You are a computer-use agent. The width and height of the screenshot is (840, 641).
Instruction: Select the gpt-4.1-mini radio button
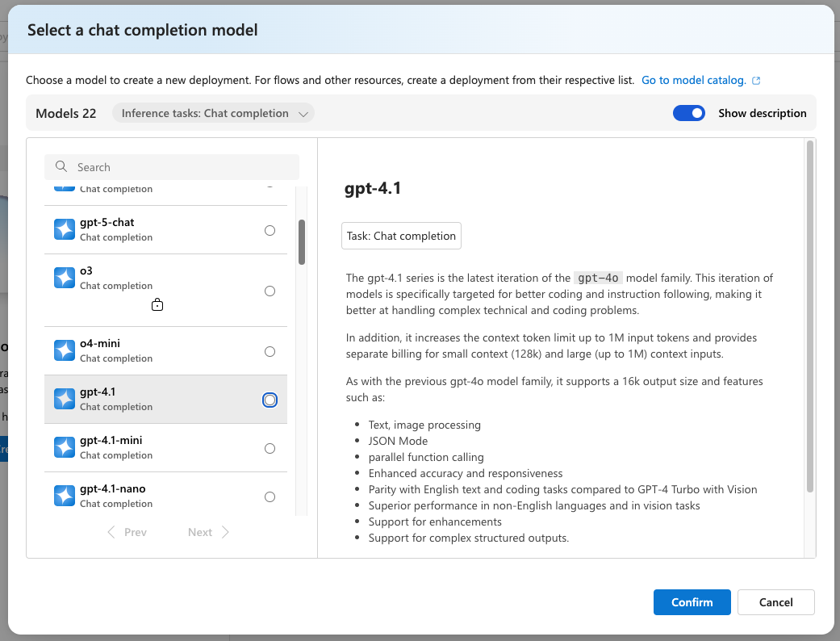pyautogui.click(x=270, y=449)
